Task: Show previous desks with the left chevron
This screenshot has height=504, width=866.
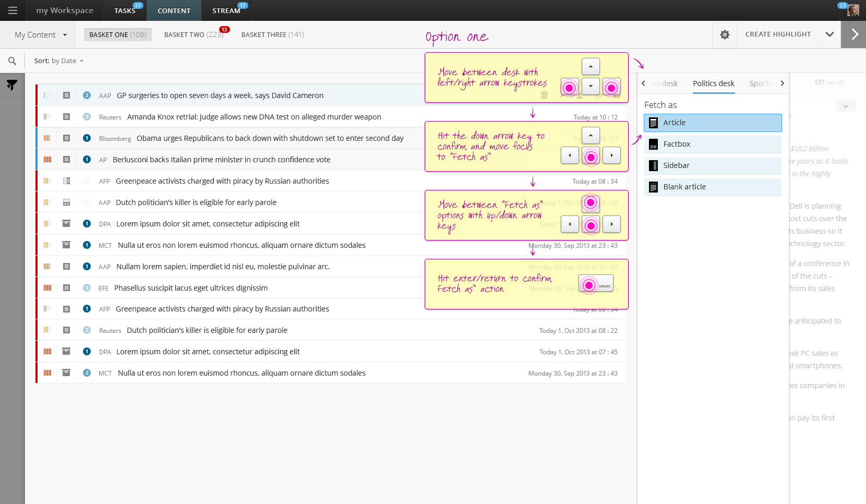Action: 644,83
